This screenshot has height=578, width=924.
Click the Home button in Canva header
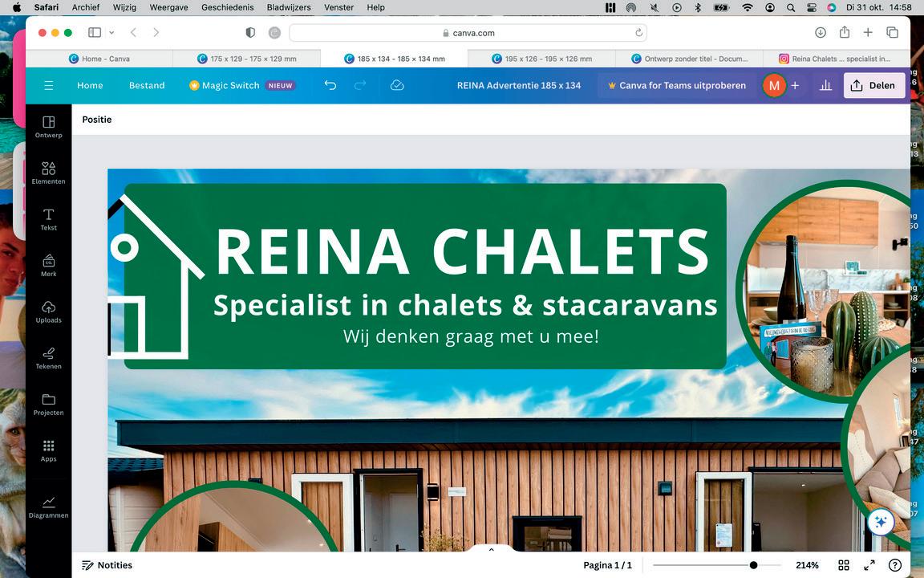90,86
